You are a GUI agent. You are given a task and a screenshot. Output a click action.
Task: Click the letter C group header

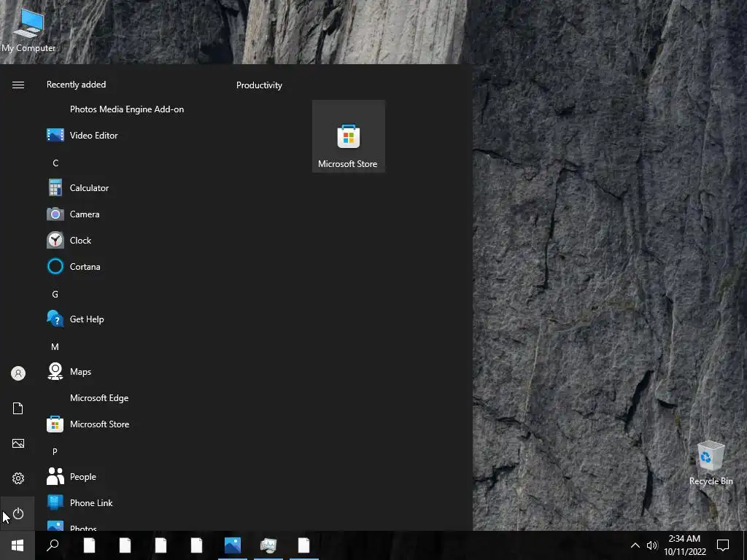(x=55, y=163)
